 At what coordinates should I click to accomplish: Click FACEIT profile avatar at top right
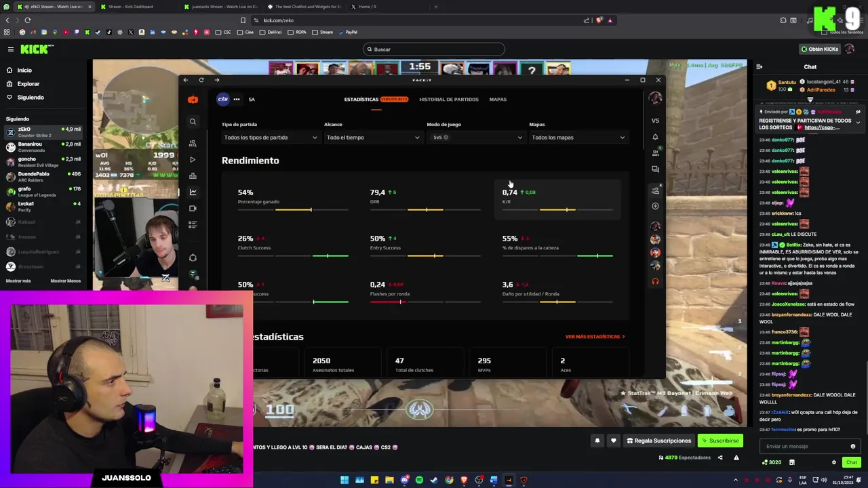tap(655, 99)
